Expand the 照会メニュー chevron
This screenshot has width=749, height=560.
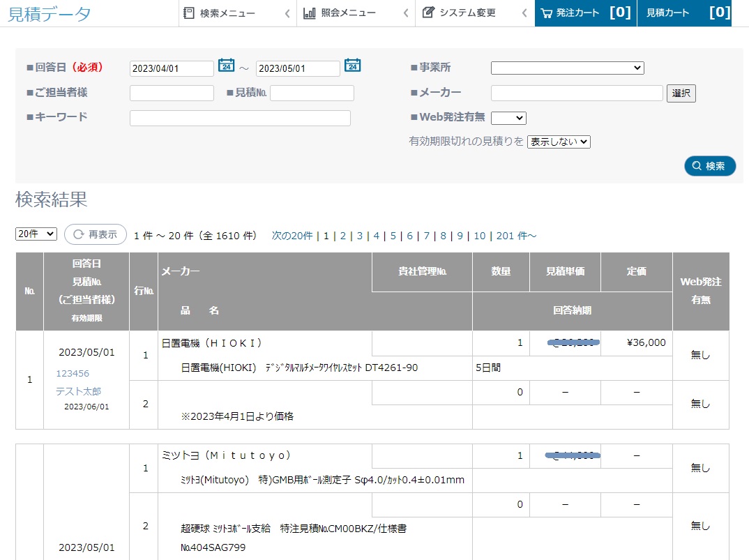[406, 13]
